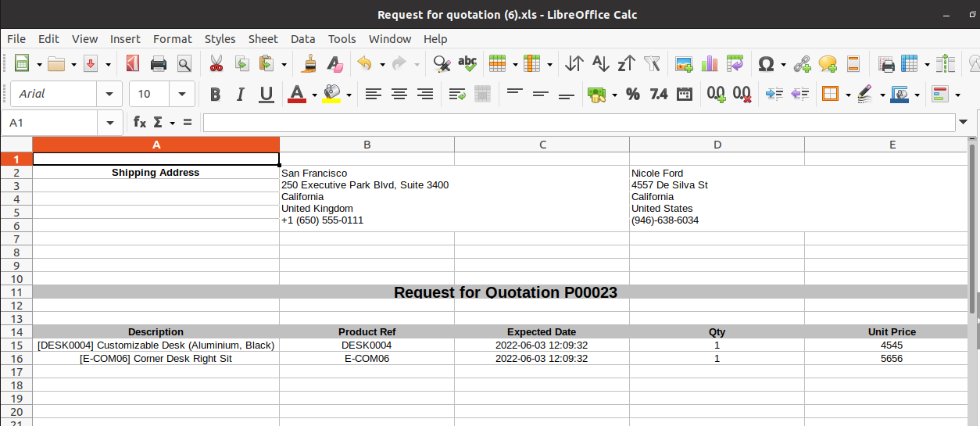Toggle Print Preview magnifier icon

coord(184,64)
